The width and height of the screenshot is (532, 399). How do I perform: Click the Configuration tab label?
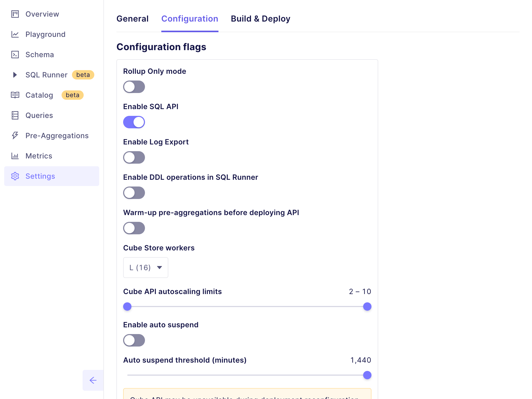click(x=190, y=18)
